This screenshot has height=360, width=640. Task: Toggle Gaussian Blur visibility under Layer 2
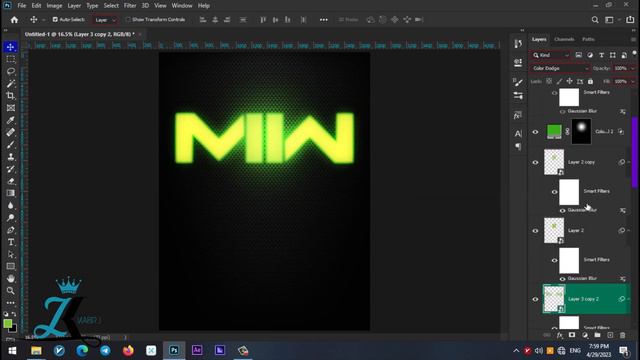coord(562,279)
